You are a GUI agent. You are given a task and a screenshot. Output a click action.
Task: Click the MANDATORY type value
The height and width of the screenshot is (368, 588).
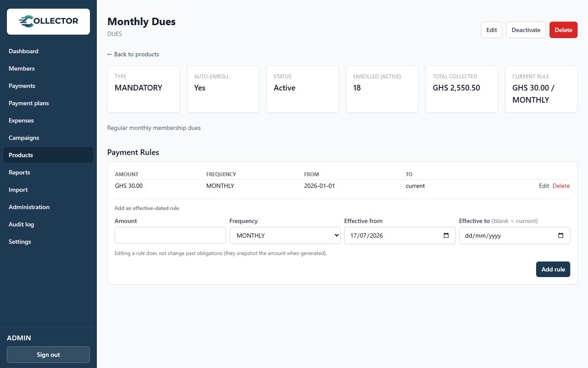(138, 88)
